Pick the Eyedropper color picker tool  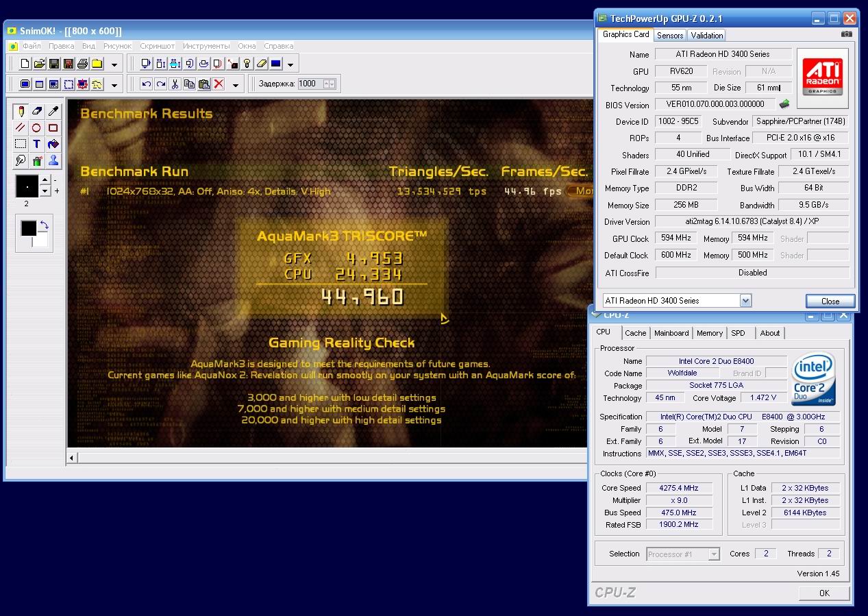pyautogui.click(x=53, y=111)
